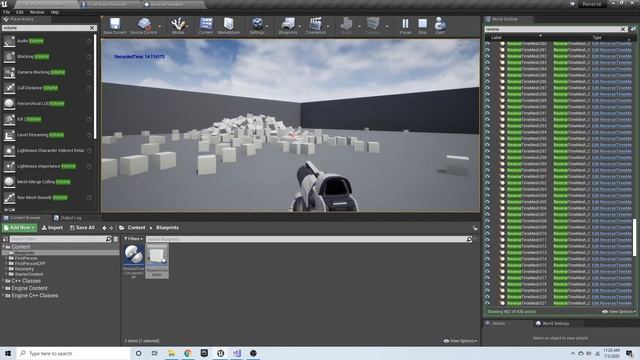640x360 pixels.
Task: Select Lightmass Character Indirect Detail actor
Action: pyautogui.click(x=50, y=151)
